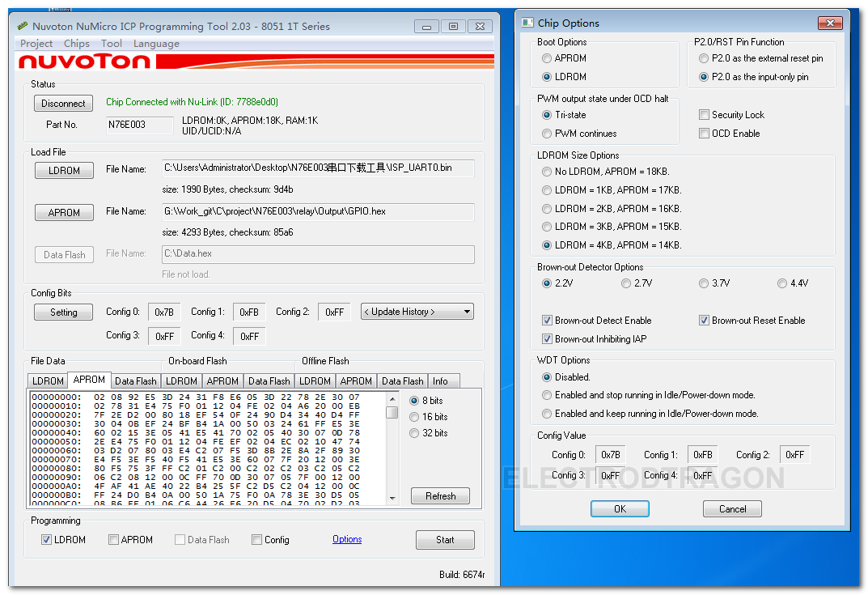Enable the Security Lock checkbox
The image size is (868, 595).
[x=705, y=115]
